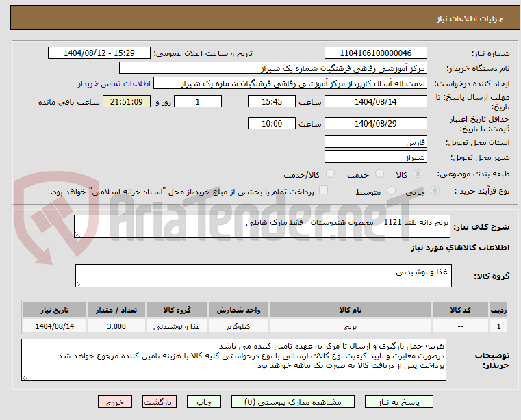Click the غذا و نوشیدنی table cell
The width and height of the screenshot is (521, 420).
coord(177,326)
